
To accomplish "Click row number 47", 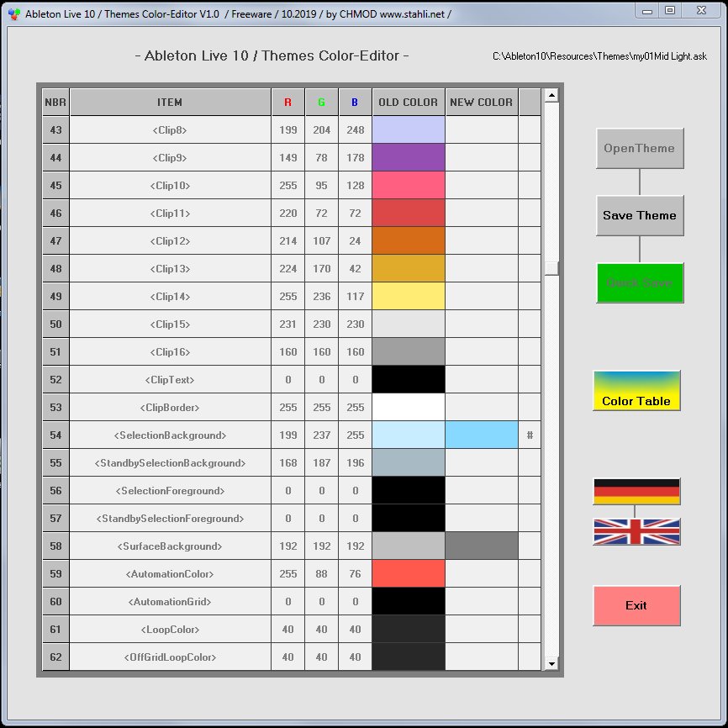I will [55, 240].
